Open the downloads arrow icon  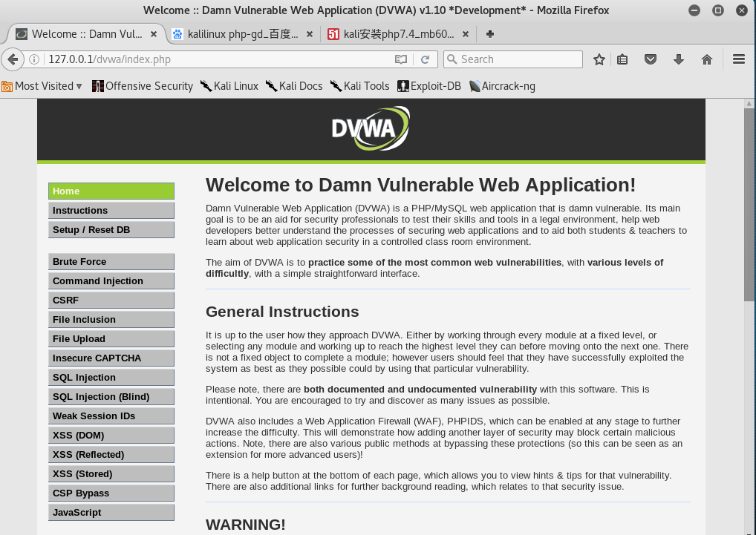pyautogui.click(x=678, y=58)
